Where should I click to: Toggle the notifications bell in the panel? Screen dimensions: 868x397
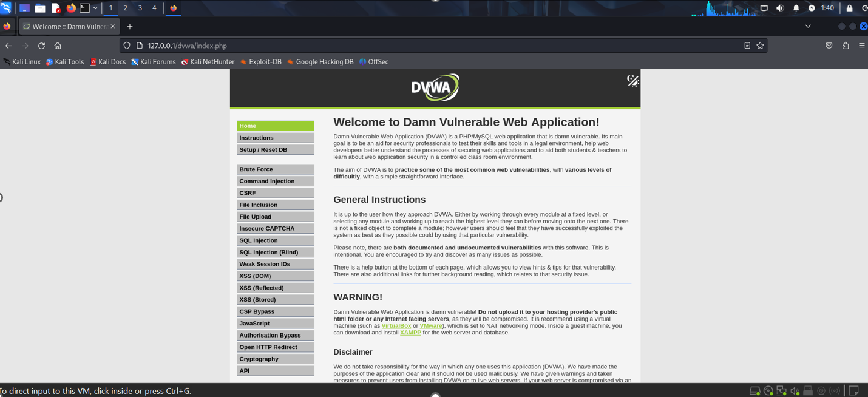pyautogui.click(x=796, y=8)
